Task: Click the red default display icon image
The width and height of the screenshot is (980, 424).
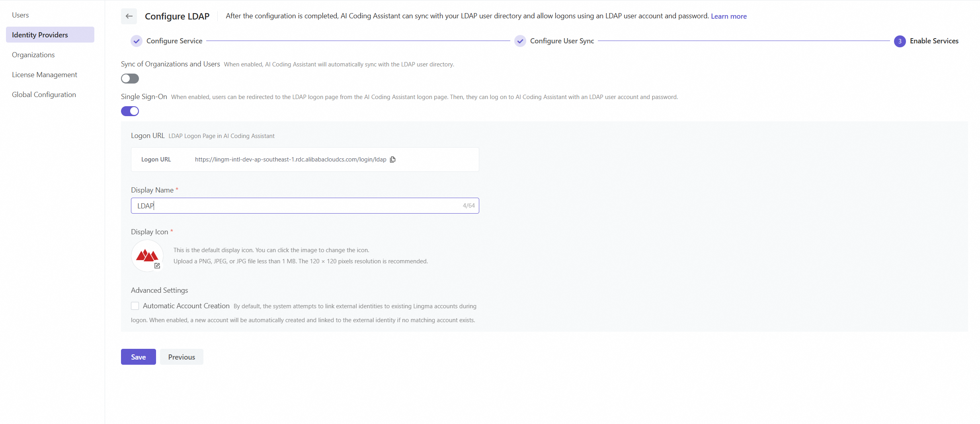Action: click(147, 255)
